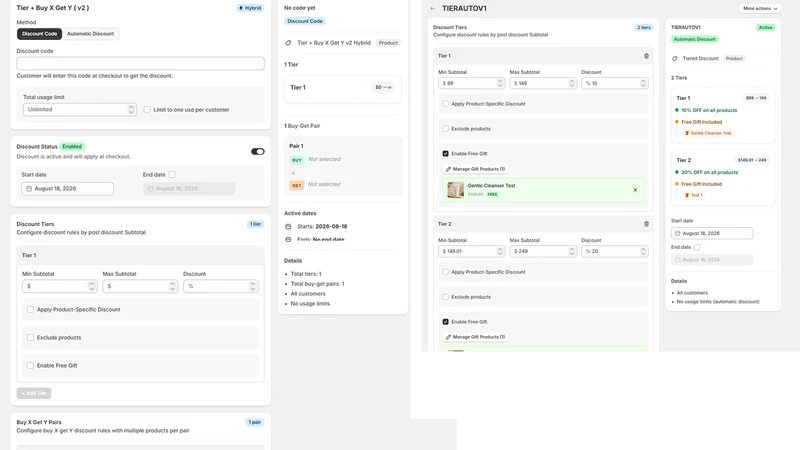Click the Enabled status badge
Image resolution: width=800 pixels, height=450 pixels.
pos(72,146)
